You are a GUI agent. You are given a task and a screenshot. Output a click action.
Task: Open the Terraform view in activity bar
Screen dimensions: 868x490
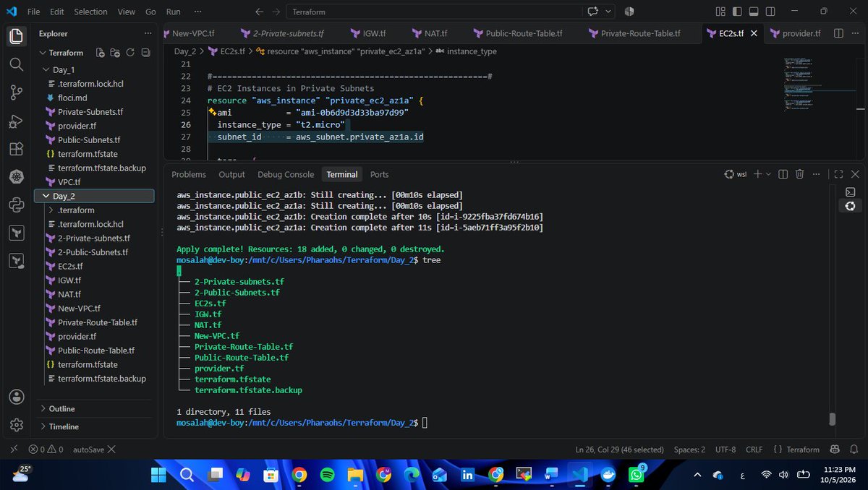click(16, 233)
